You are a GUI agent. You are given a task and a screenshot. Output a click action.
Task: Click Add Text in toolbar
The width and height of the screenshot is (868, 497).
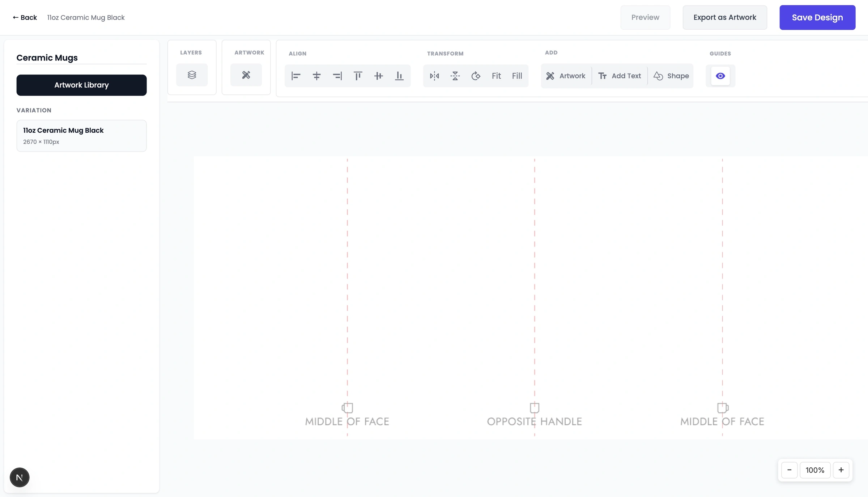pos(620,76)
